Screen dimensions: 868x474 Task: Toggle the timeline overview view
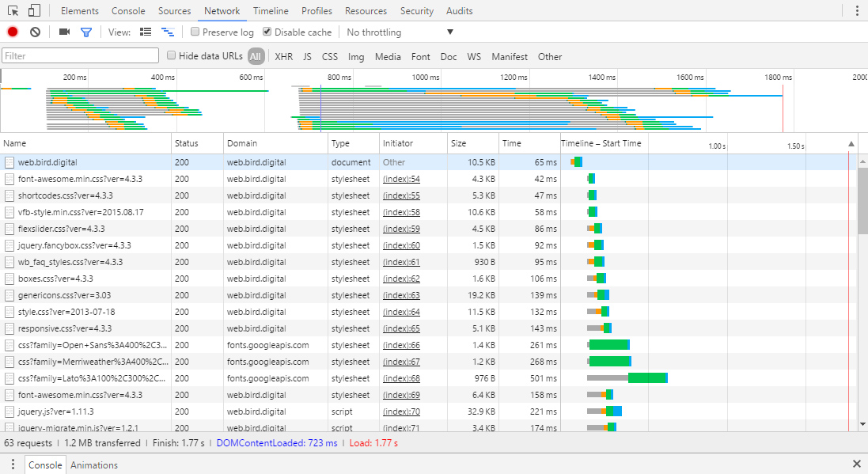click(x=167, y=32)
